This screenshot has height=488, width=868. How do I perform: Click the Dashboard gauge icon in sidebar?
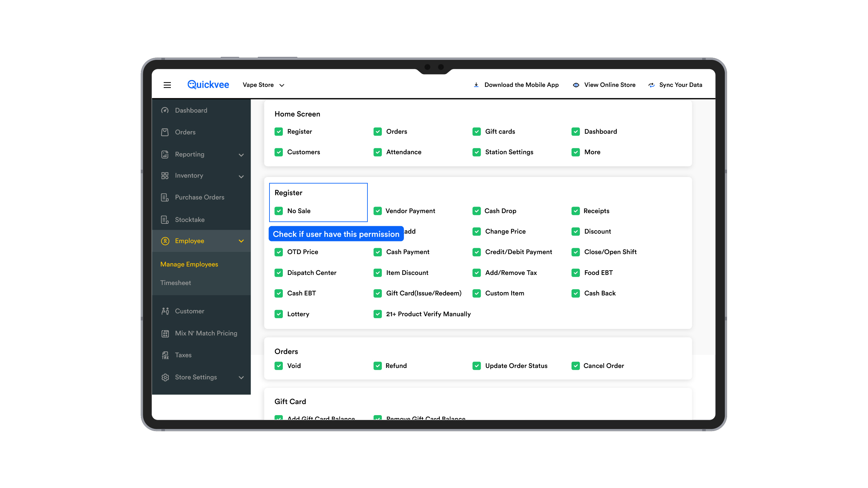tap(165, 110)
